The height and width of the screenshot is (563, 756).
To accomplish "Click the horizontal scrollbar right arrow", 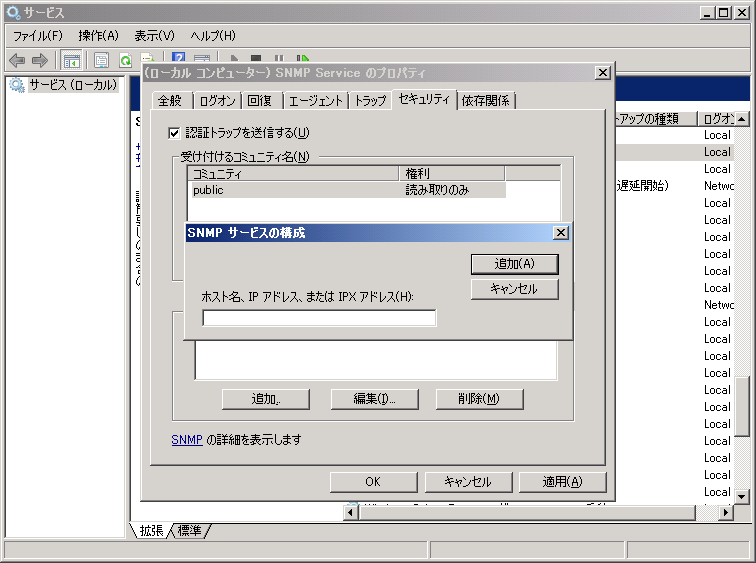I will point(726,512).
